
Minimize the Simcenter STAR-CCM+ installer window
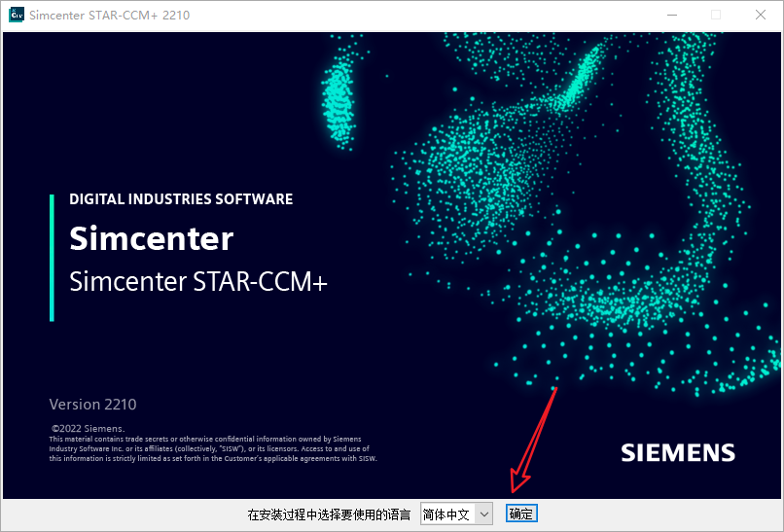pos(672,15)
